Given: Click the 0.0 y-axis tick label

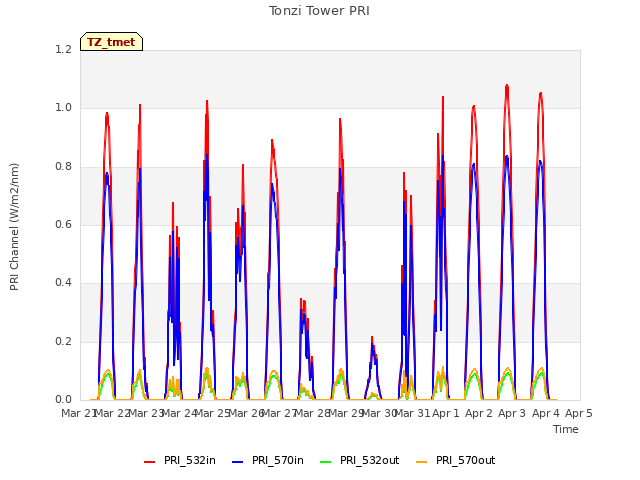Looking at the screenshot, I should pyautogui.click(x=63, y=399).
